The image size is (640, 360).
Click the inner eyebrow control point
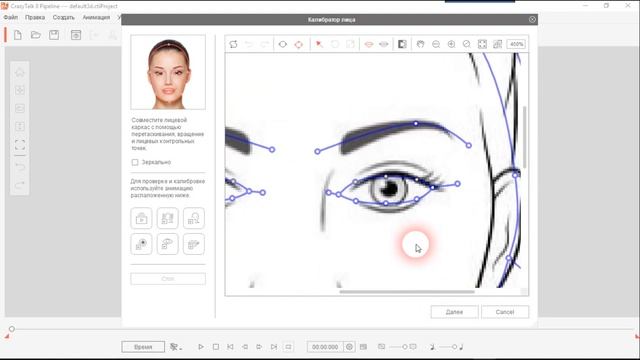(318, 151)
